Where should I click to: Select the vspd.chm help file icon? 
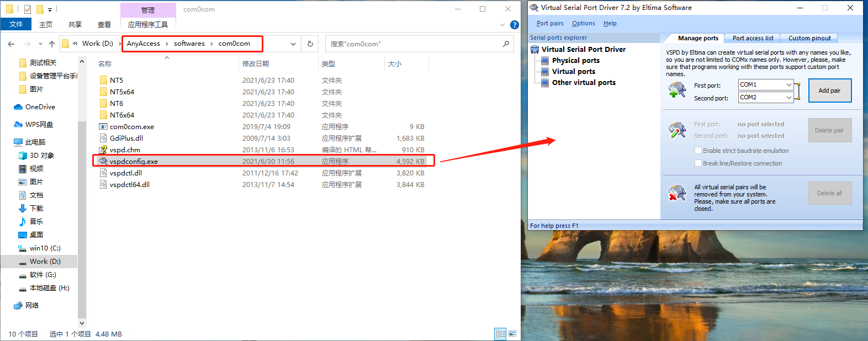click(x=103, y=150)
